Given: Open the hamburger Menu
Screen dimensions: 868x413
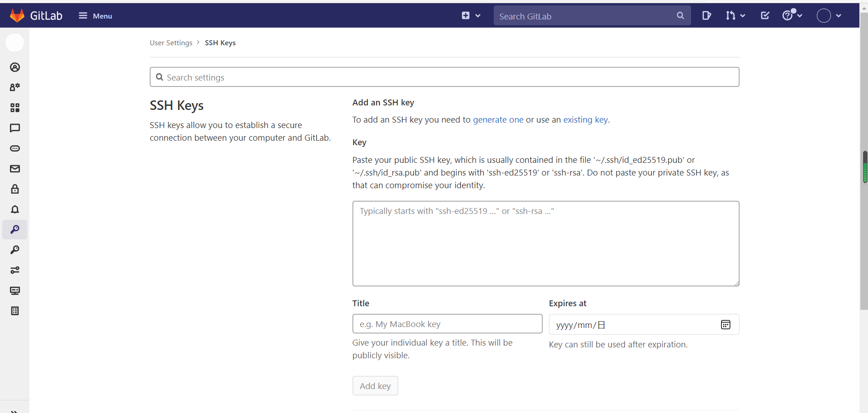Looking at the screenshot, I should pos(95,16).
